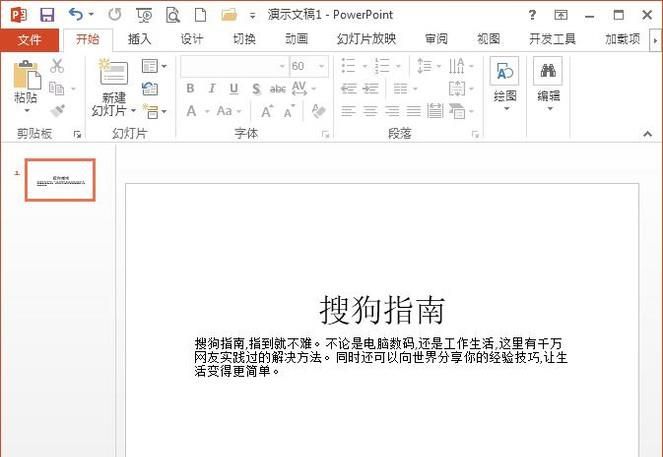Click the New Slide icon

[x=113, y=72]
